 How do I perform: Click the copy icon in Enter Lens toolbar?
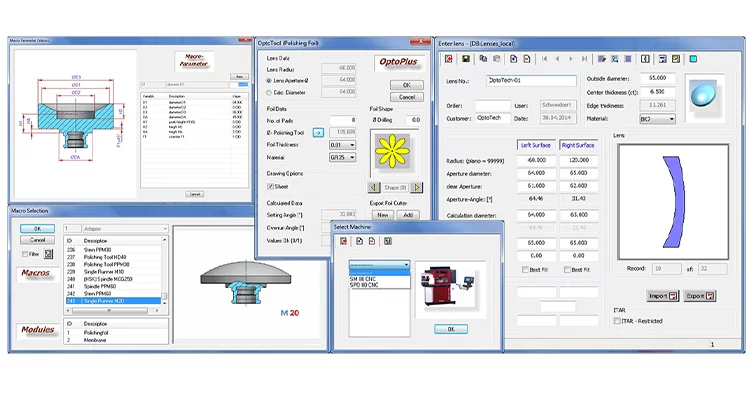click(x=483, y=59)
